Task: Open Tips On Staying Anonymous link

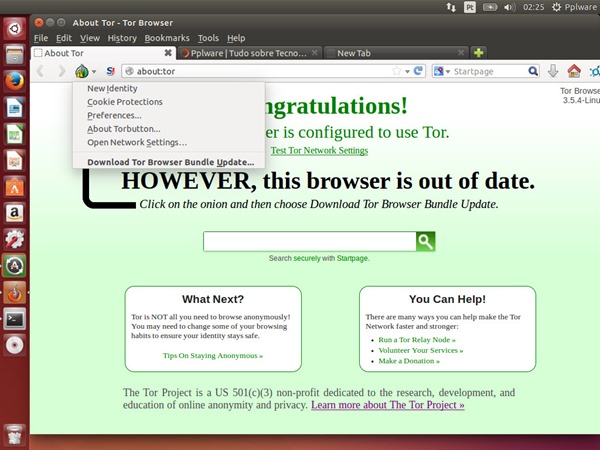Action: 213,355
